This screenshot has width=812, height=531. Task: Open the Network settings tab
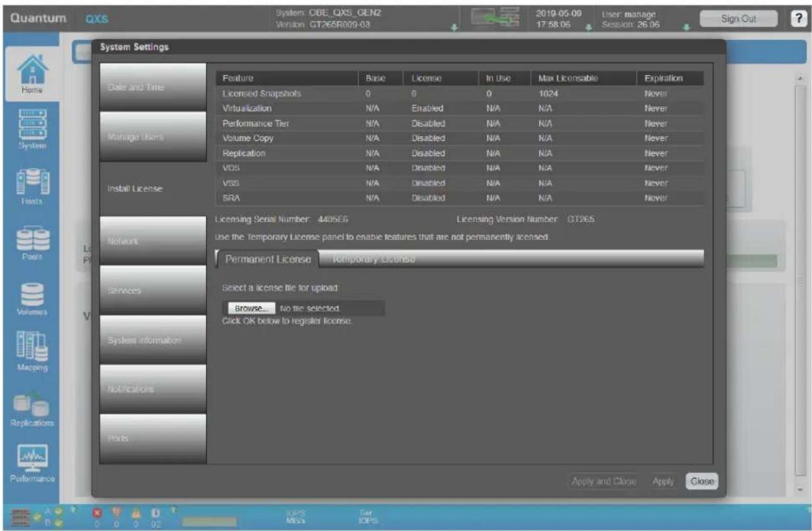point(153,240)
